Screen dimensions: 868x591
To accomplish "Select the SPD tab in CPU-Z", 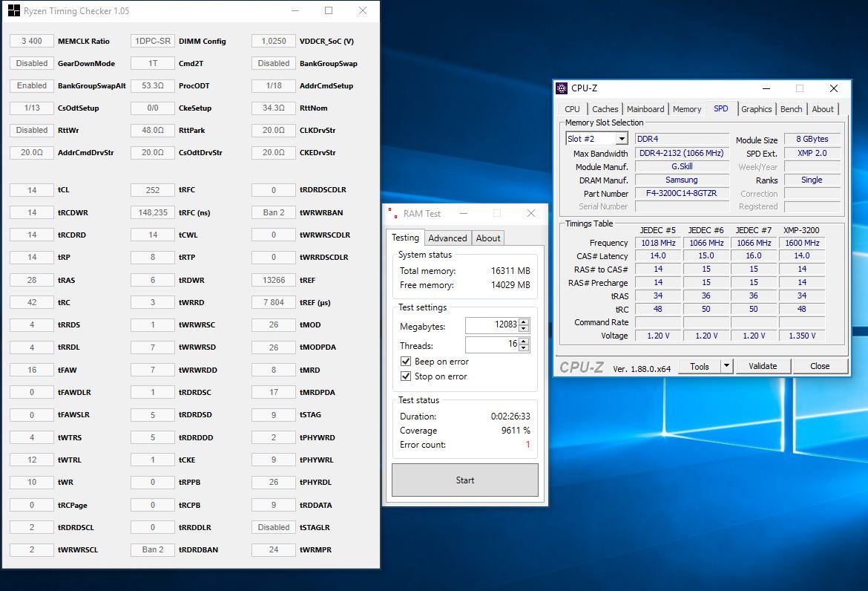I will tap(721, 108).
